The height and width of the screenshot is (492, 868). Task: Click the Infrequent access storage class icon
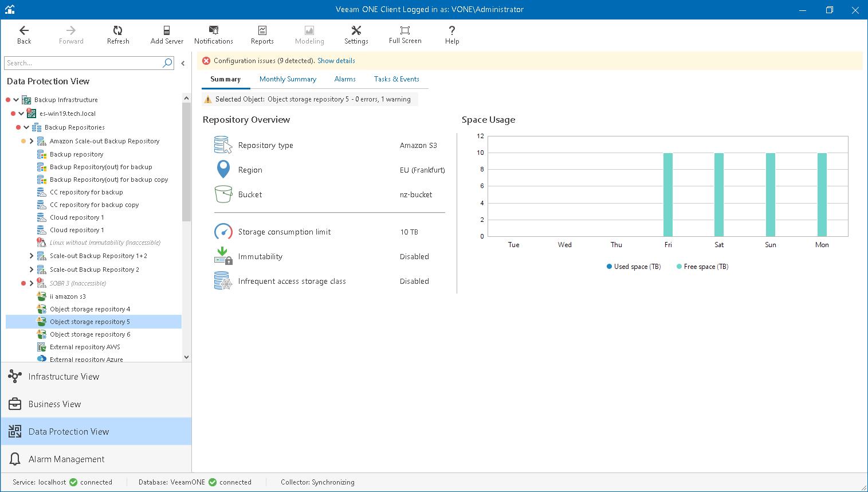pos(222,281)
